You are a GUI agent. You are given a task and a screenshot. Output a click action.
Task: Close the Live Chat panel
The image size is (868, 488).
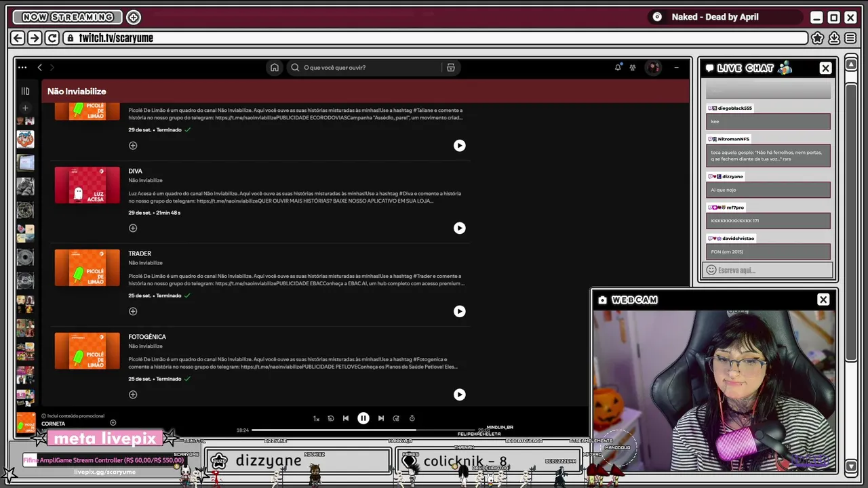coord(825,68)
